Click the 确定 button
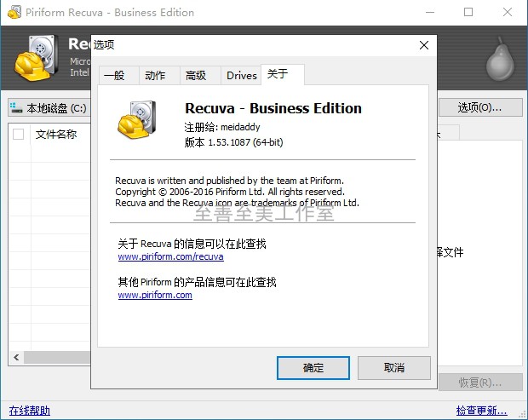Screen dimensions: 528x420 (313, 368)
